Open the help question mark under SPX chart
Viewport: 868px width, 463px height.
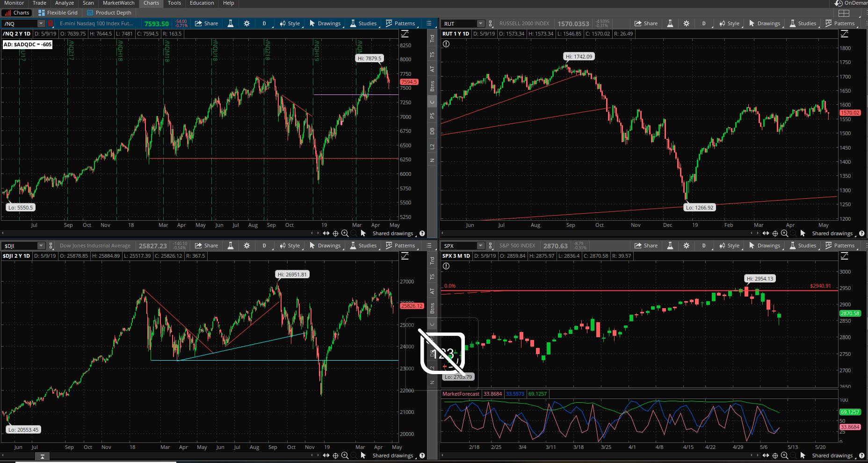point(862,456)
